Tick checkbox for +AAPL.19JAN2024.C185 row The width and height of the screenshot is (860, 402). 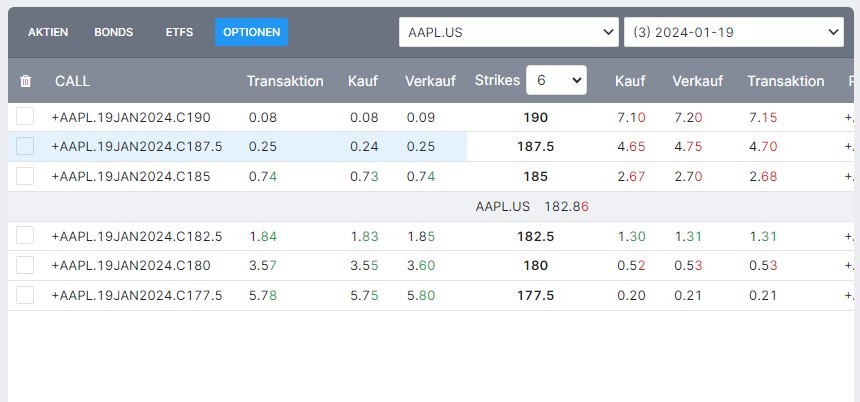(25, 176)
